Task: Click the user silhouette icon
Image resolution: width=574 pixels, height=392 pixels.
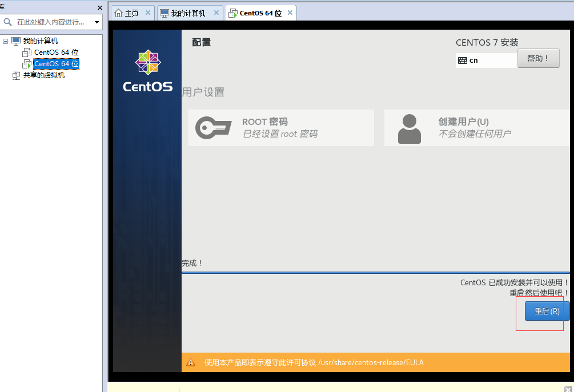Action: (410, 129)
